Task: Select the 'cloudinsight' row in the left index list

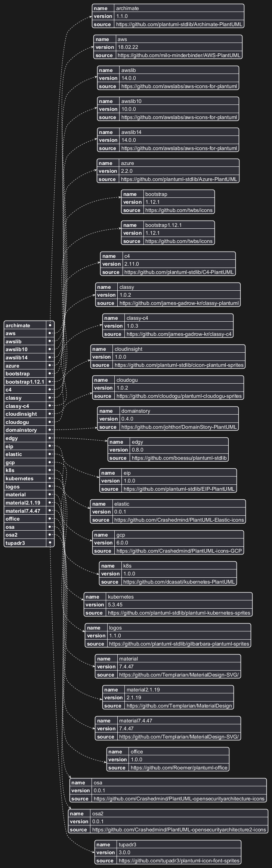Action: pyautogui.click(x=29, y=414)
